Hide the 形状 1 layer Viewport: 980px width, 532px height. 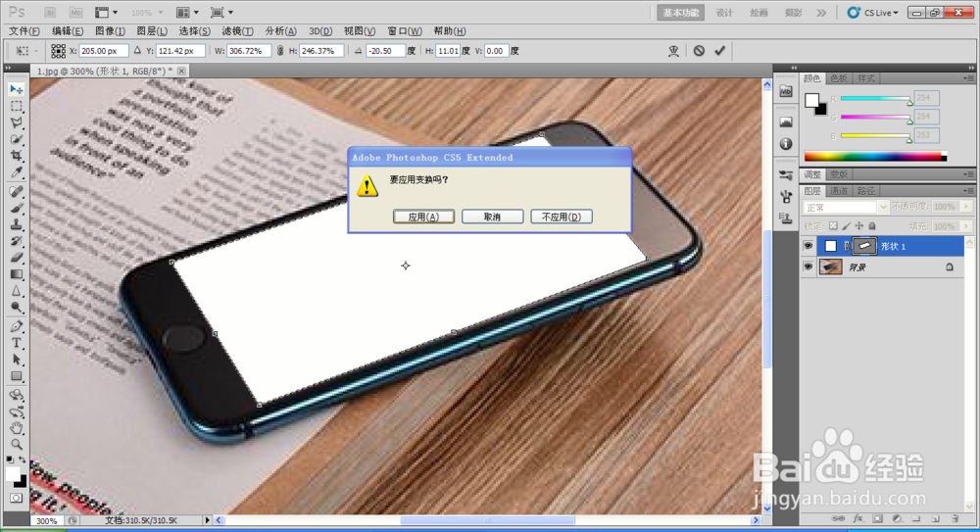tap(808, 246)
